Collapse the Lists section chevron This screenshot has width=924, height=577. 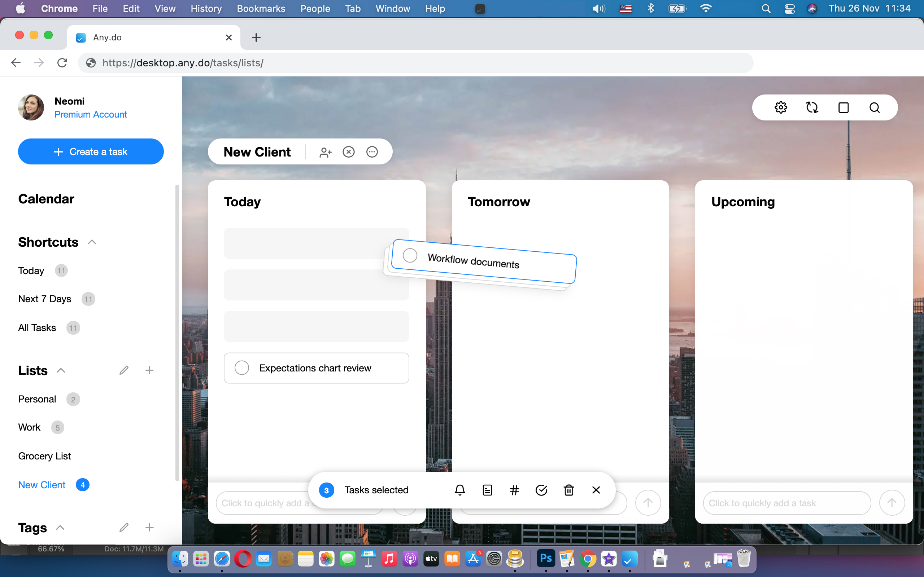61,371
